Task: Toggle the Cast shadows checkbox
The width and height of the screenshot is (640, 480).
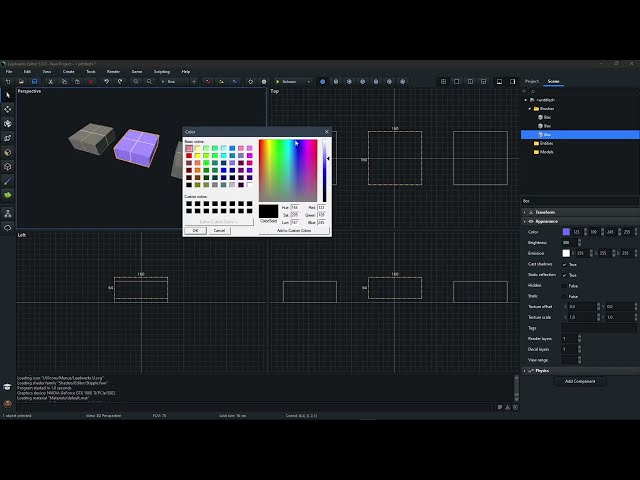Action: (564, 264)
